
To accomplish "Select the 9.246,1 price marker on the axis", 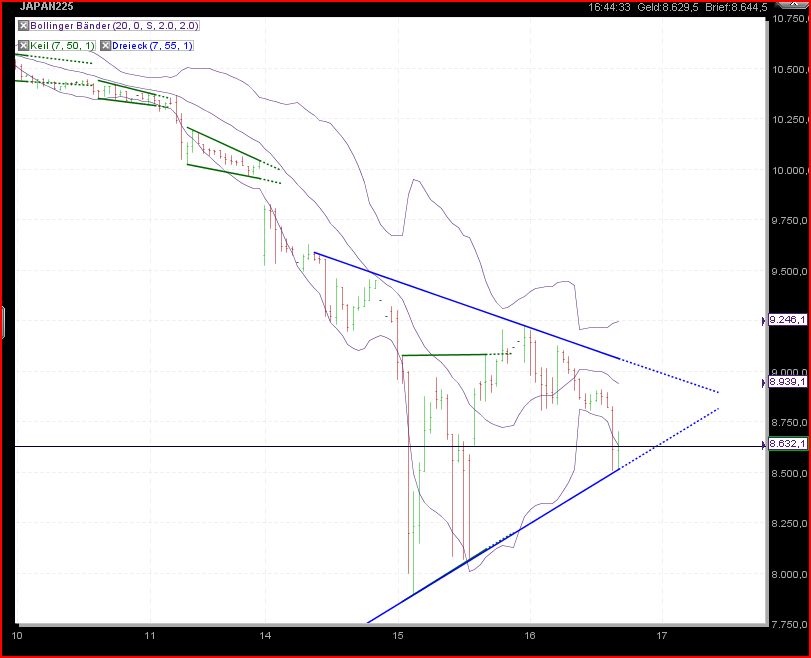I will [x=787, y=320].
